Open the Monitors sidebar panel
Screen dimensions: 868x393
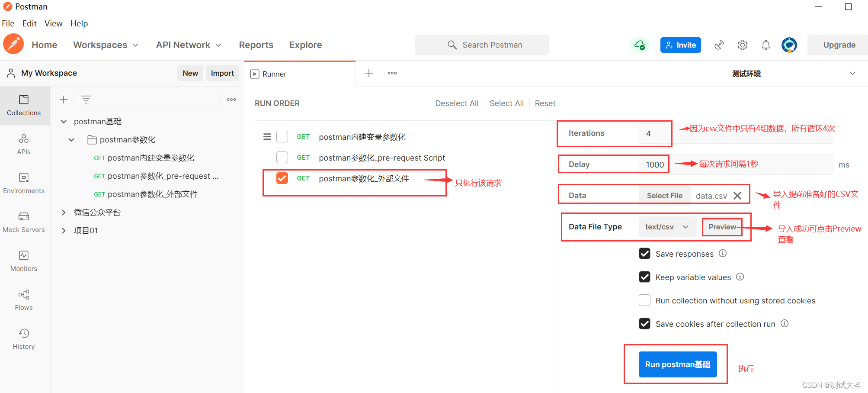point(24,261)
